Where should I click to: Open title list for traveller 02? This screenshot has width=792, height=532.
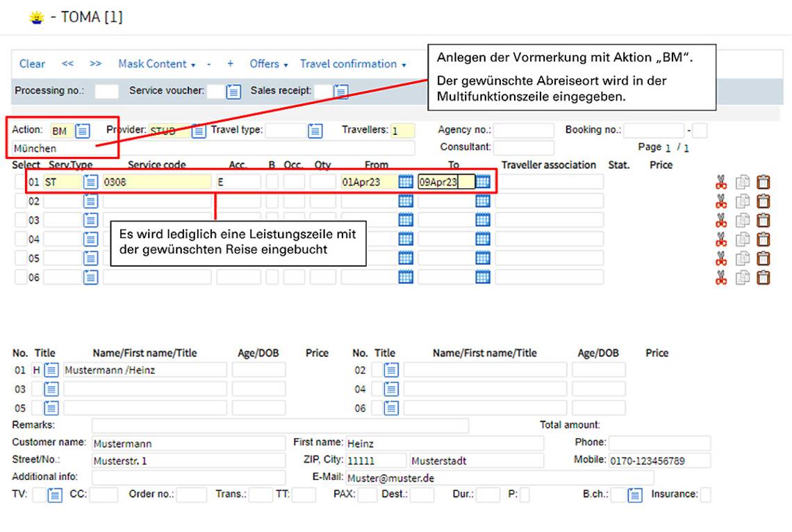point(391,370)
